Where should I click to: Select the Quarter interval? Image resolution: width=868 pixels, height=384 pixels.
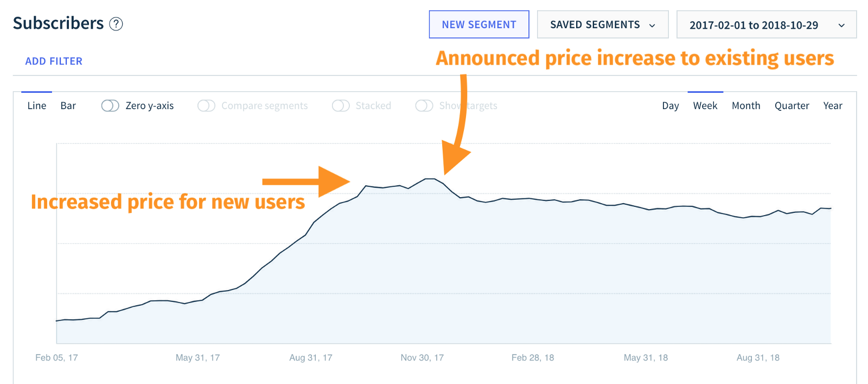tap(792, 106)
